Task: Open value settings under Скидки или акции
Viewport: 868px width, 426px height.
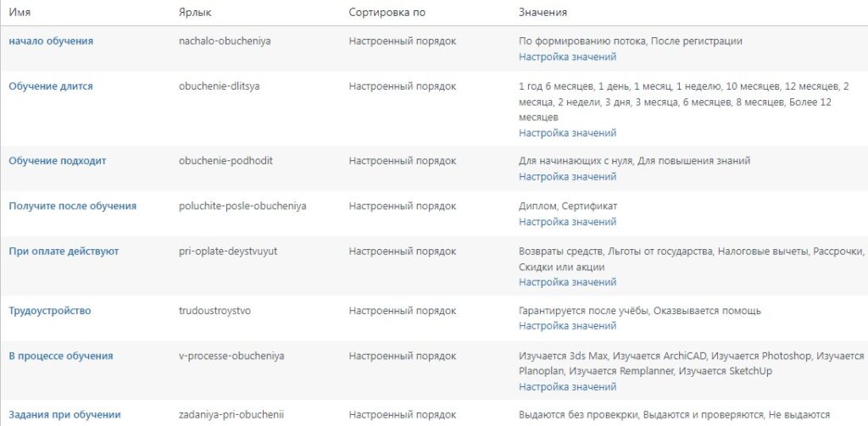Action: (x=567, y=282)
